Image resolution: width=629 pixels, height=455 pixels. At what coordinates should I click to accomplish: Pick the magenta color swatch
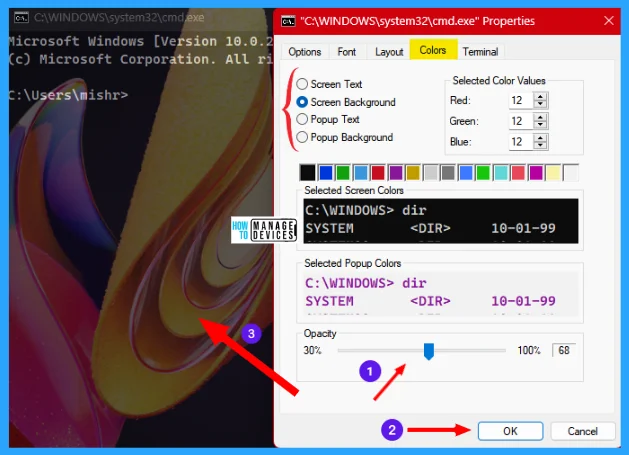(x=536, y=173)
